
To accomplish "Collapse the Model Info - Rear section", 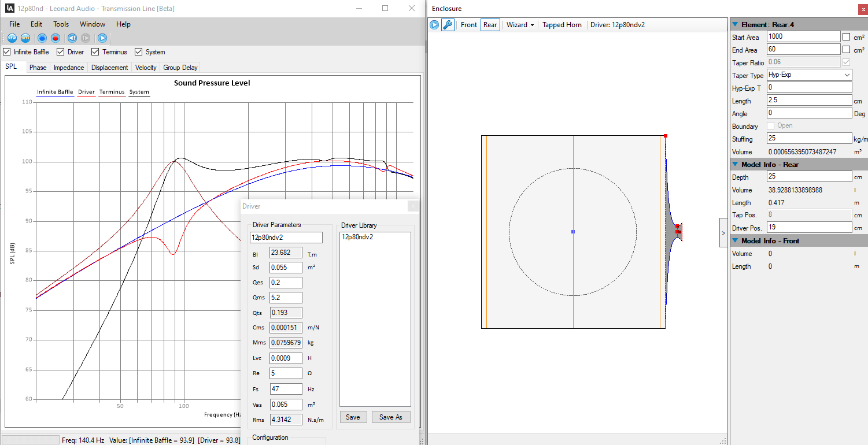I will point(736,165).
